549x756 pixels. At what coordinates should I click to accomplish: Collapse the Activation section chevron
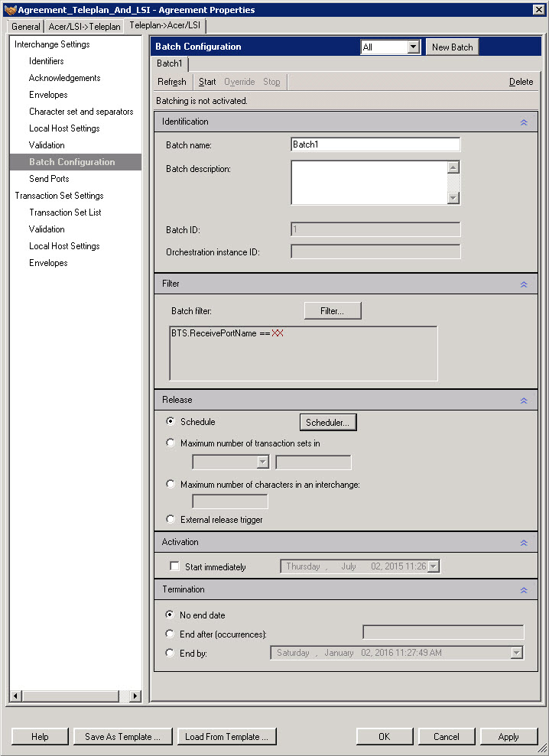point(524,543)
